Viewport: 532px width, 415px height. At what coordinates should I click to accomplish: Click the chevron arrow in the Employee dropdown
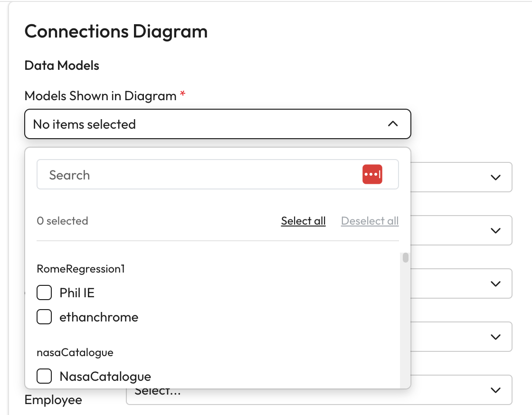(x=495, y=390)
